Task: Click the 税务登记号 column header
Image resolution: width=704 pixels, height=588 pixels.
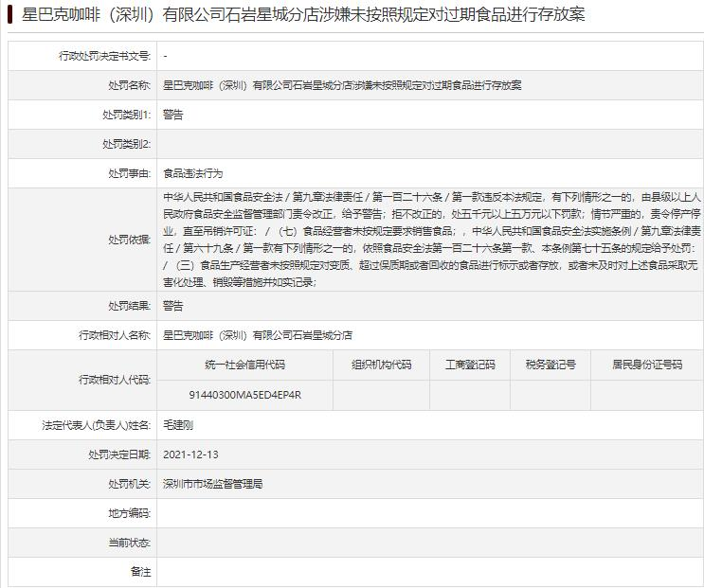Action: [x=551, y=365]
